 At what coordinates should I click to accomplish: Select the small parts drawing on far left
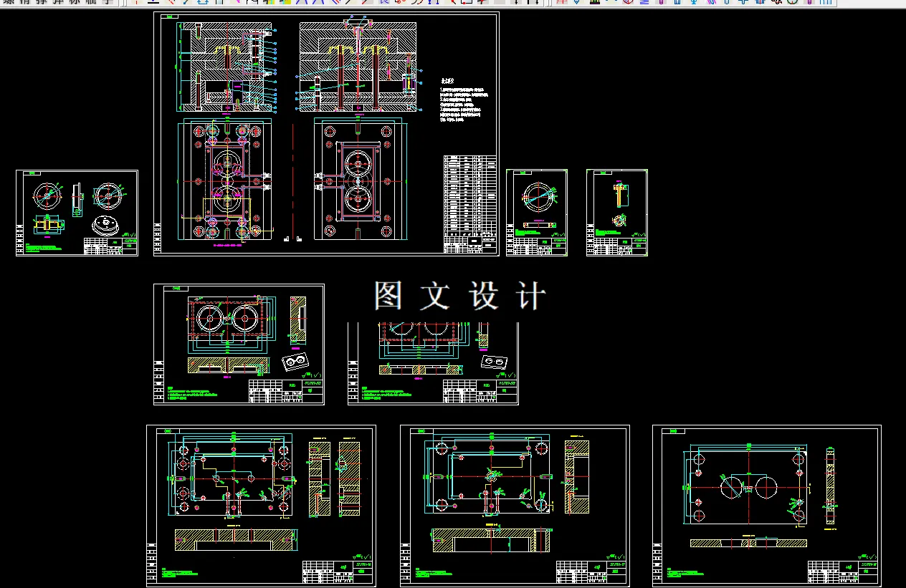tap(76, 212)
